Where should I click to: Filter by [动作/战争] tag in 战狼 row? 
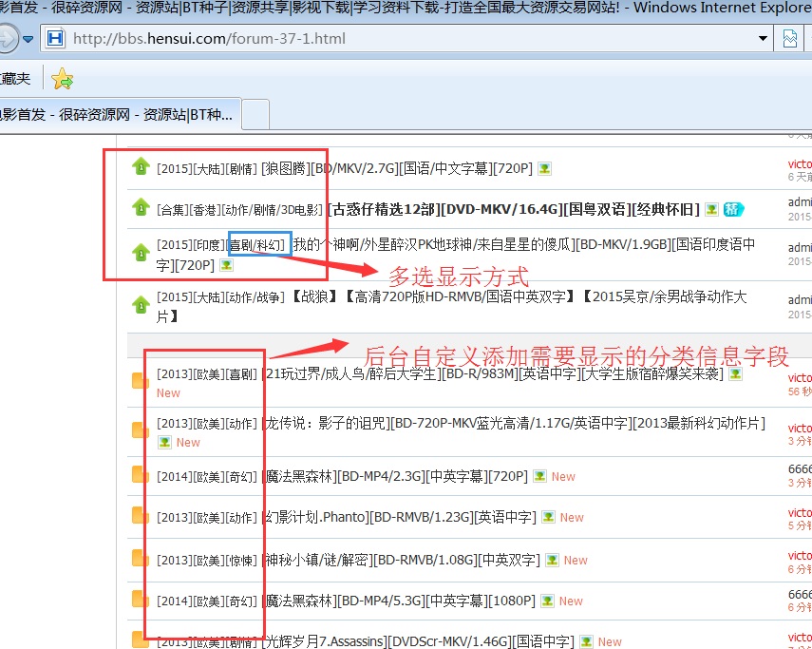(255, 297)
